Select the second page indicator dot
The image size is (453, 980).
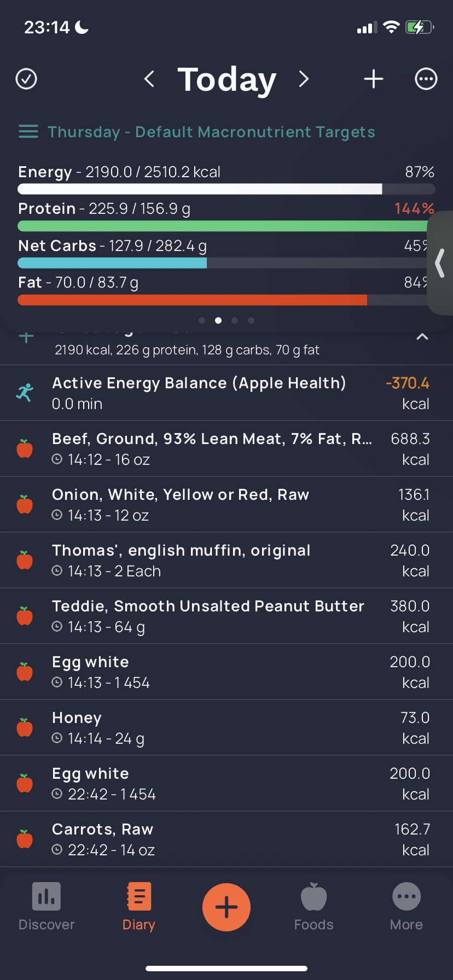pos(218,320)
